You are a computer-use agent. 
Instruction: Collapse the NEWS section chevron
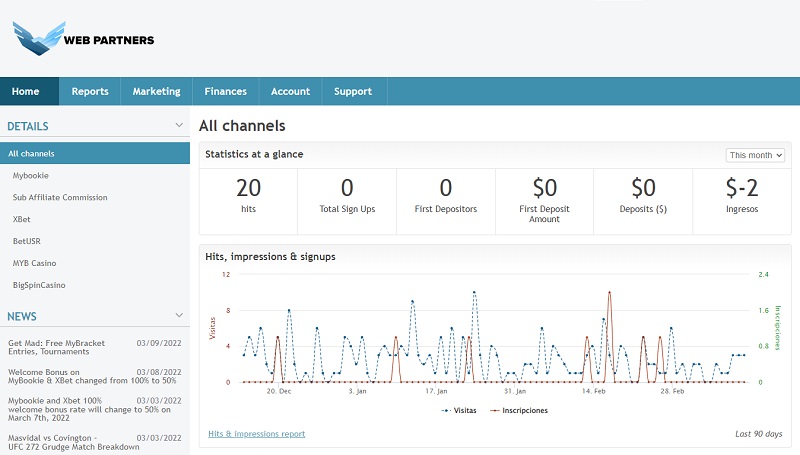(x=179, y=315)
